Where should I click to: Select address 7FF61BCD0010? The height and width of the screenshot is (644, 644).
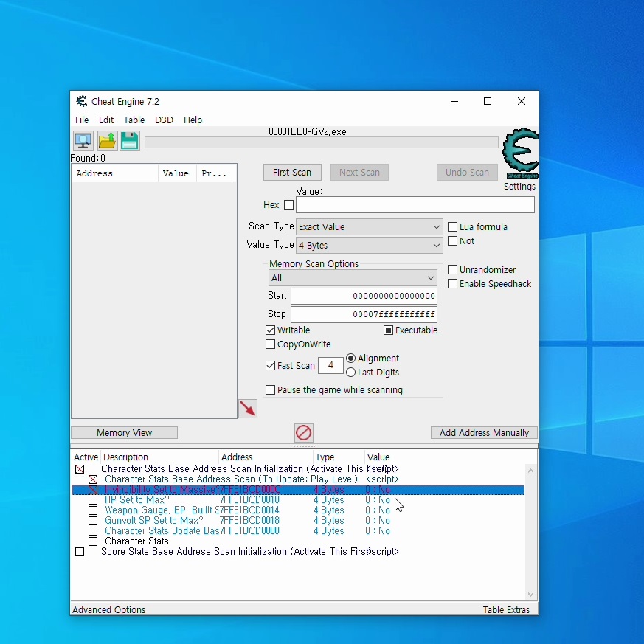click(250, 500)
